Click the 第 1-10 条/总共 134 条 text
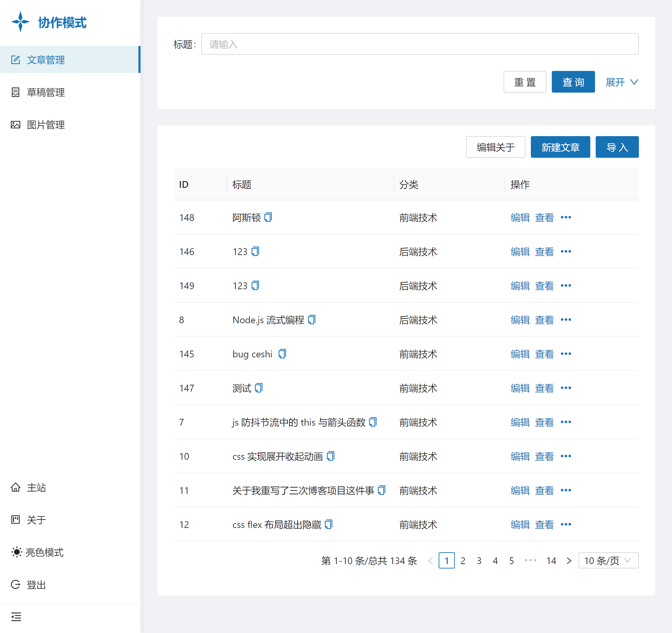672x633 pixels. [x=369, y=561]
